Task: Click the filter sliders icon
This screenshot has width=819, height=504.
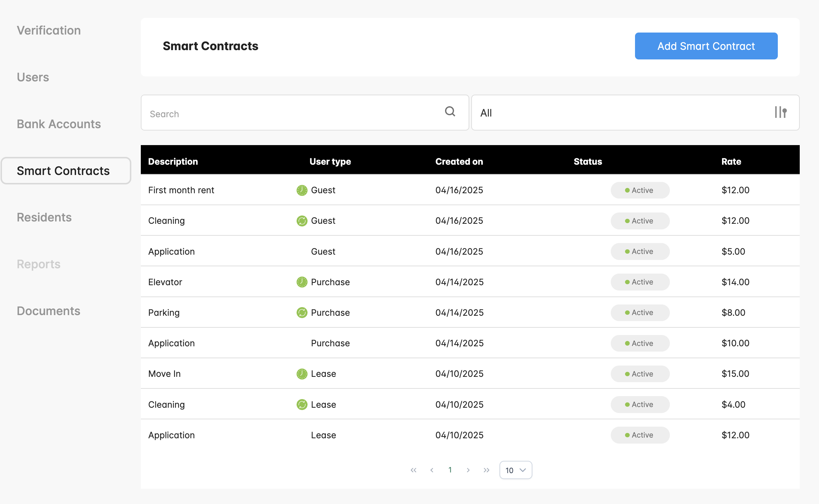Action: point(780,112)
